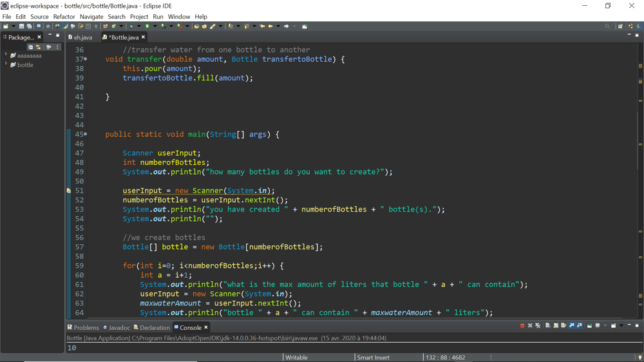
Task: Click the Last Edit Location arrow
Action: coord(262,26)
